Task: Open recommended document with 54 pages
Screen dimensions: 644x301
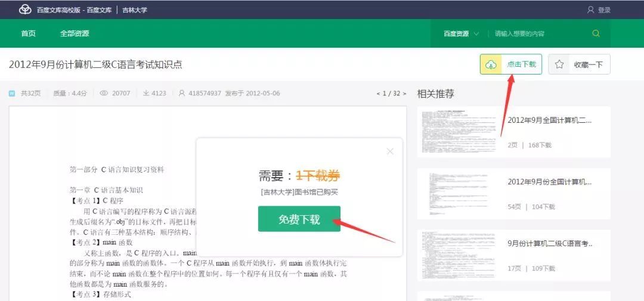Action: pos(549,182)
